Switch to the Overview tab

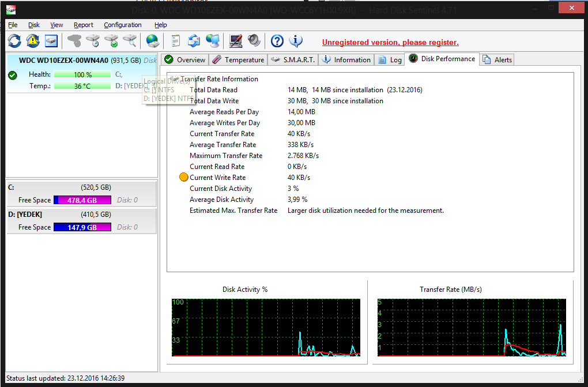(x=185, y=59)
